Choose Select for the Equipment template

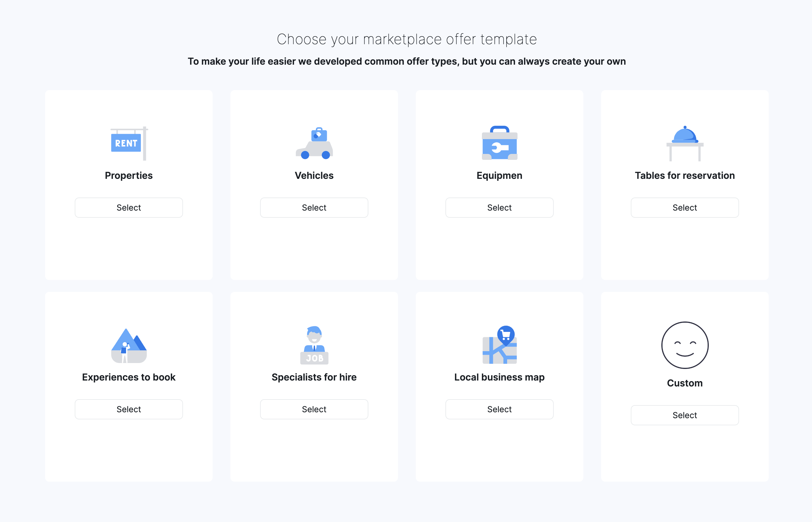[499, 207]
